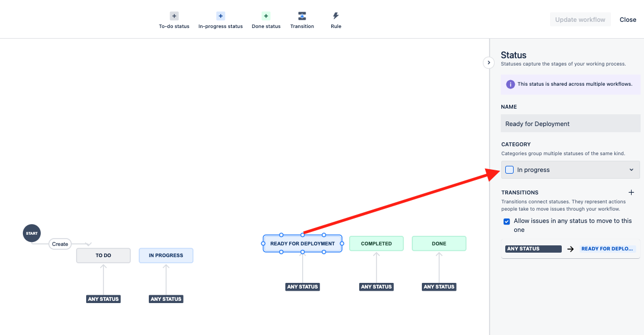Collapse the Status panel with the chevron
The width and height of the screenshot is (644, 335).
tap(488, 62)
